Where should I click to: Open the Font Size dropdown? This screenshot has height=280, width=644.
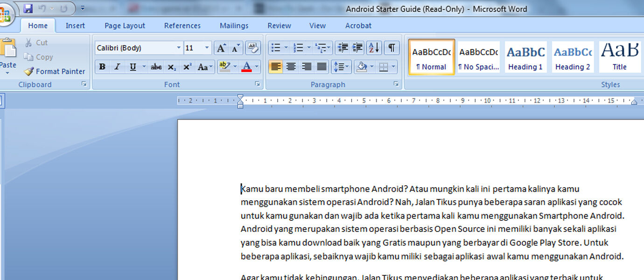click(207, 48)
